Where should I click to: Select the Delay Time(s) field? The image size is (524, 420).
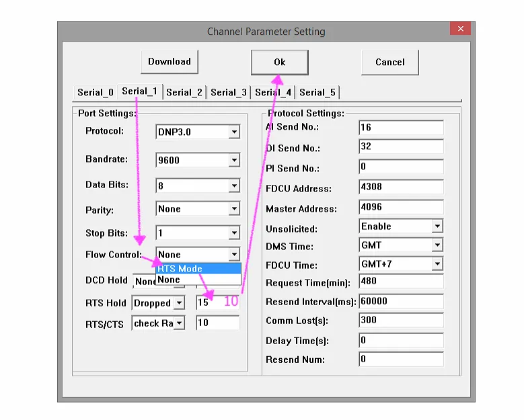pyautogui.click(x=402, y=340)
